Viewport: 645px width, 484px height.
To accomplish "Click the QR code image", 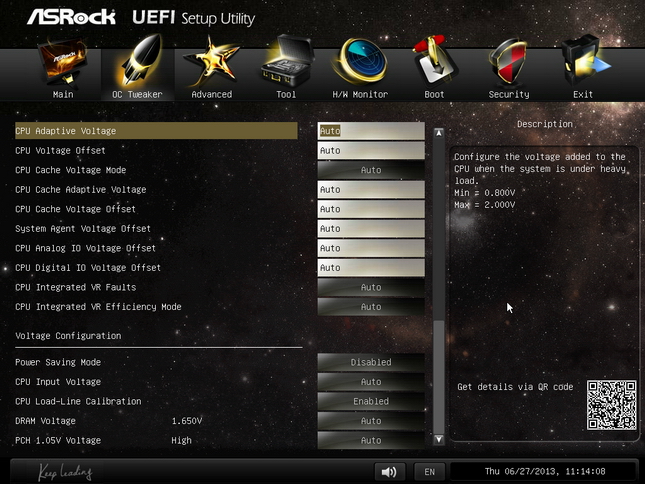I will (x=612, y=405).
